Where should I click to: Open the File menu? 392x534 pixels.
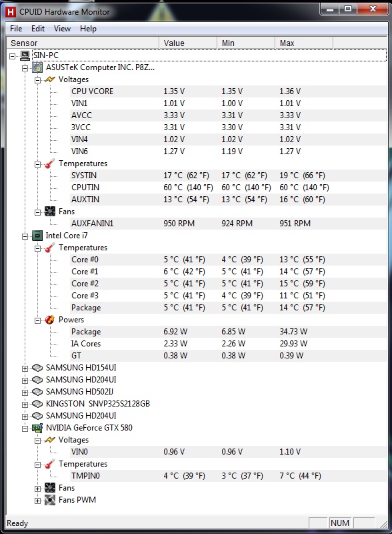(x=16, y=29)
